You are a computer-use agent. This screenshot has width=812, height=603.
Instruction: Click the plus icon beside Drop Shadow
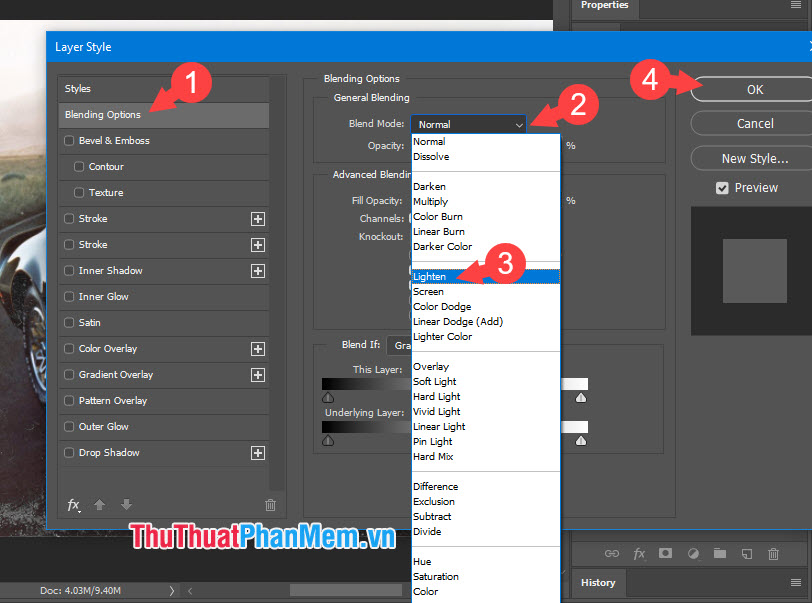click(257, 453)
